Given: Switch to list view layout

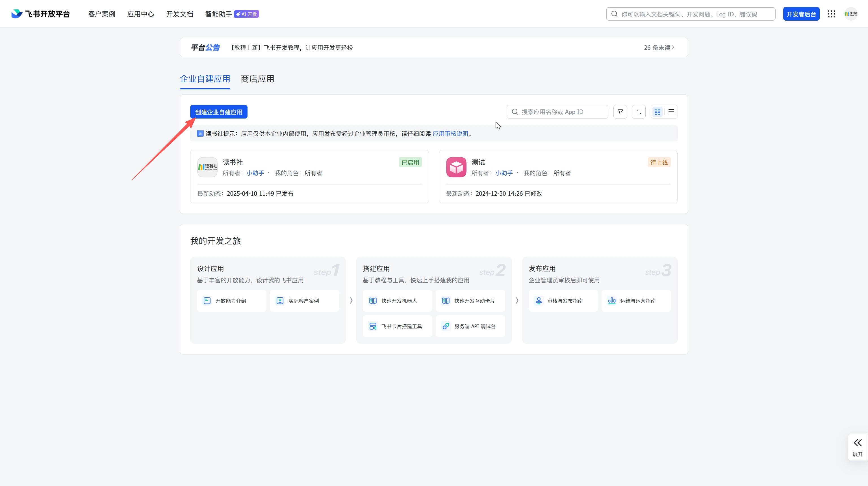Looking at the screenshot, I should (671, 112).
